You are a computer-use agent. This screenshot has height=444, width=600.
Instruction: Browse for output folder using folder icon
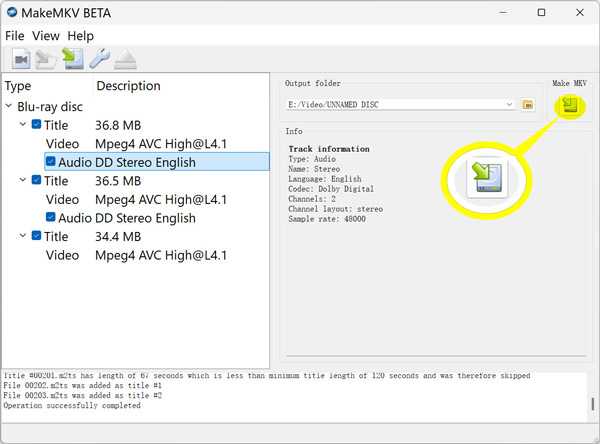528,104
